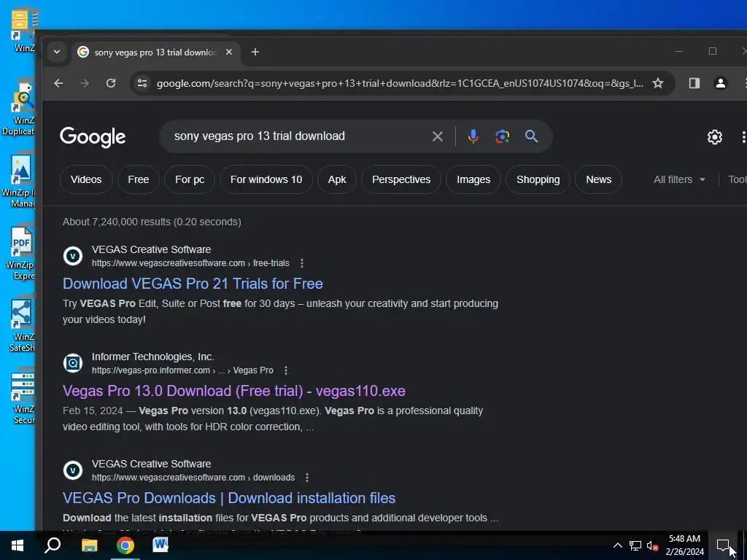Switch to Images results
The width and height of the screenshot is (747, 560).
(473, 179)
